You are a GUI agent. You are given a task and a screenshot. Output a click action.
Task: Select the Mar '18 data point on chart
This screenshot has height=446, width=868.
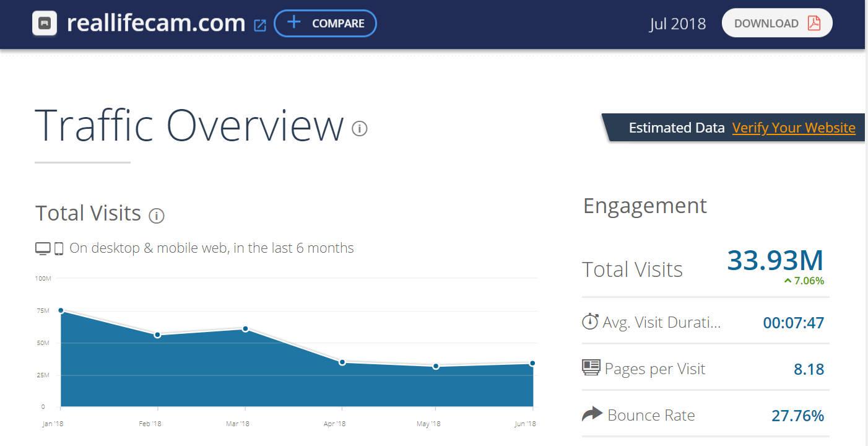click(246, 329)
